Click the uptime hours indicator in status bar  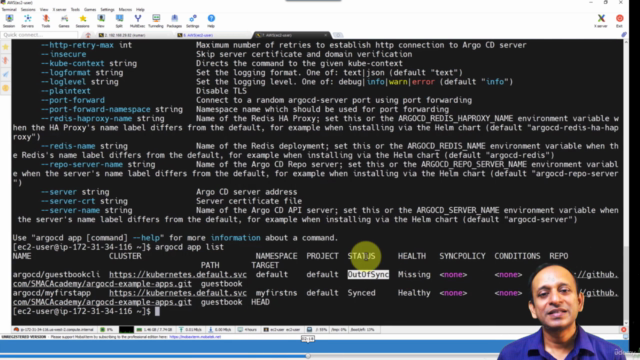coord(247,329)
